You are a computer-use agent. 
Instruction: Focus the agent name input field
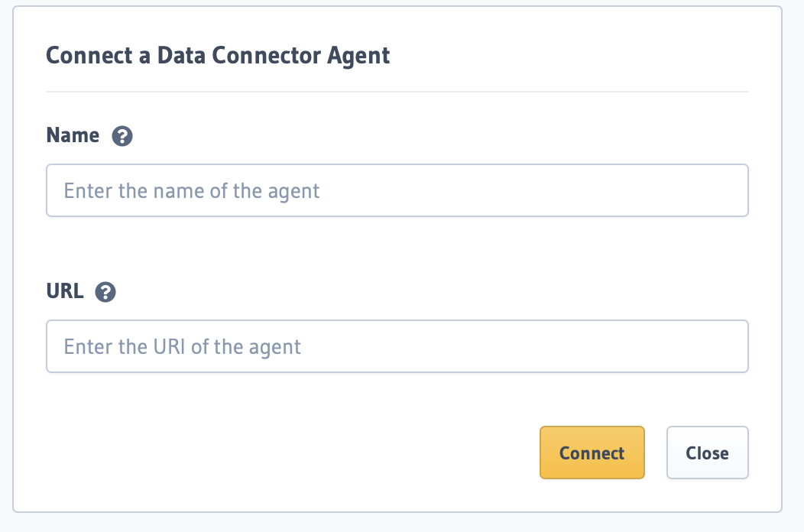coord(397,190)
